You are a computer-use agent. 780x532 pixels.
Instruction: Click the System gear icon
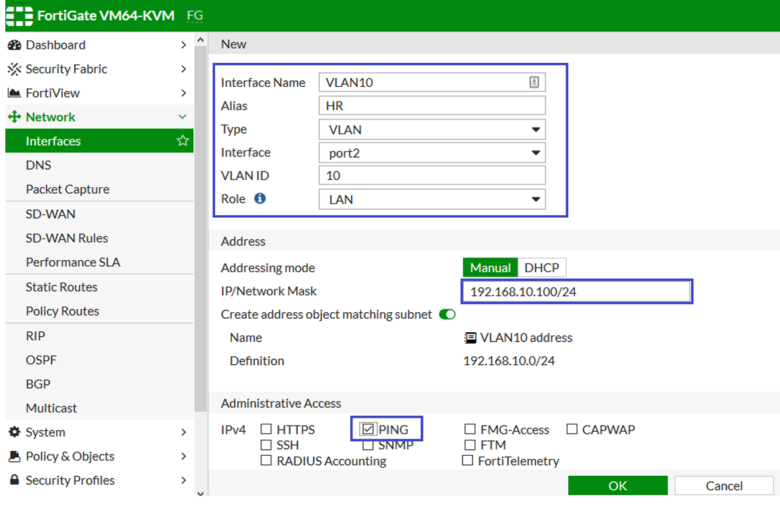(15, 432)
